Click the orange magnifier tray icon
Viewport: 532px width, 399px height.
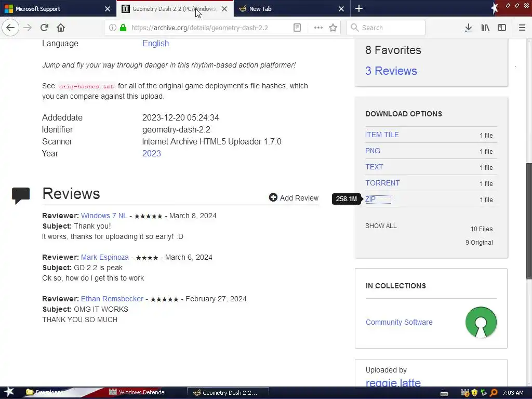494,393
